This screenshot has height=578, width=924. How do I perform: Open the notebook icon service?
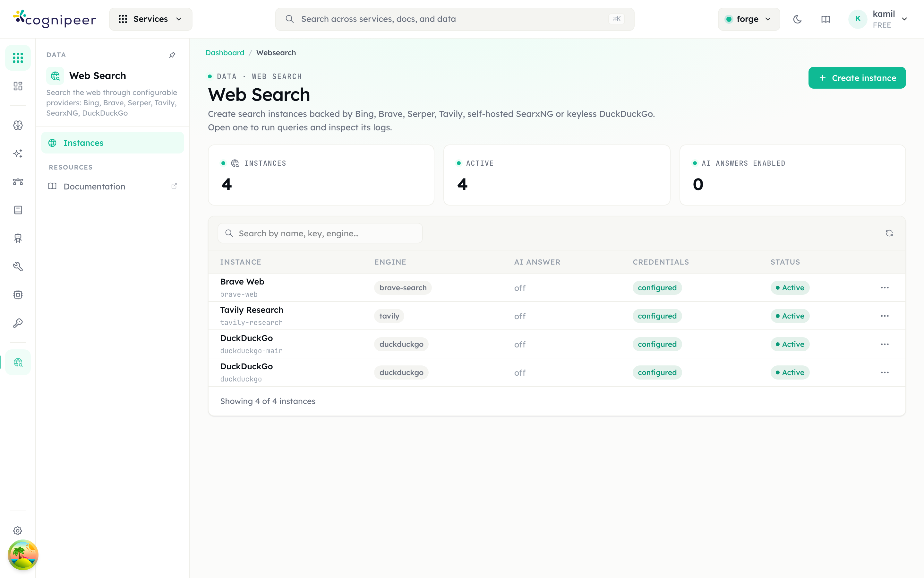[18, 210]
